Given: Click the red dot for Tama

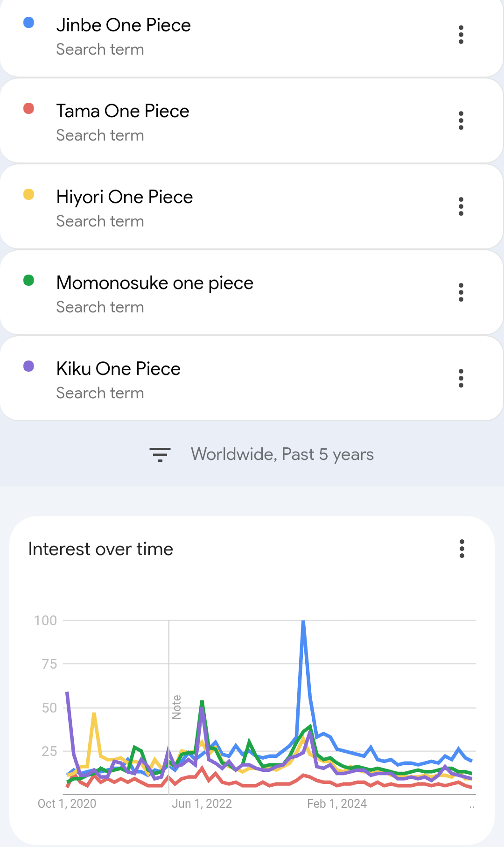Looking at the screenshot, I should [x=28, y=108].
